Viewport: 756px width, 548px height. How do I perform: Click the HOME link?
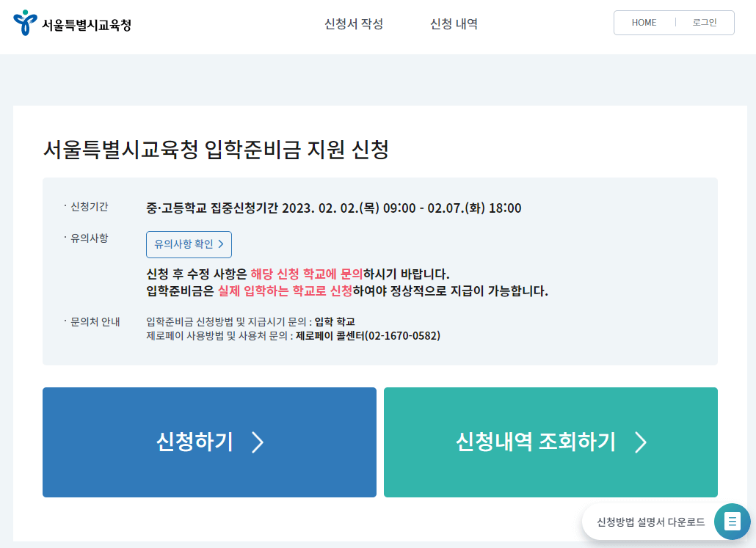pyautogui.click(x=644, y=22)
